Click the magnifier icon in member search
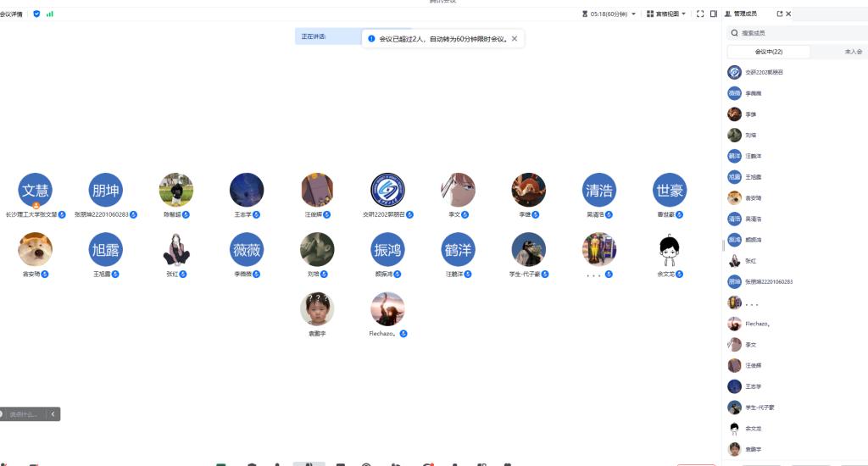868x466 pixels. coord(734,33)
